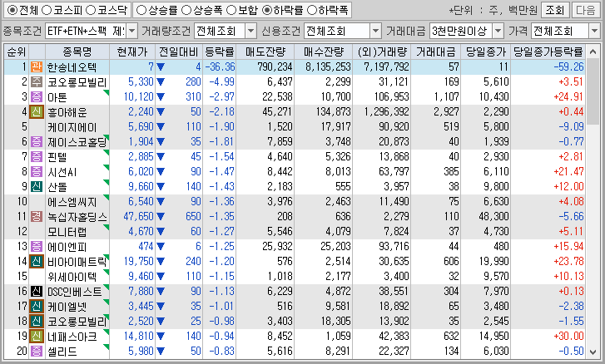Viewport: 605px width, 364px height.
Task: Sort by the 매수잔량 column header
Action: coord(324,52)
